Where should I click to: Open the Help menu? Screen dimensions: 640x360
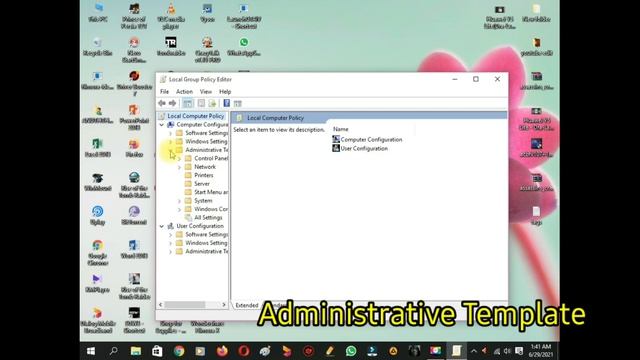tap(225, 91)
